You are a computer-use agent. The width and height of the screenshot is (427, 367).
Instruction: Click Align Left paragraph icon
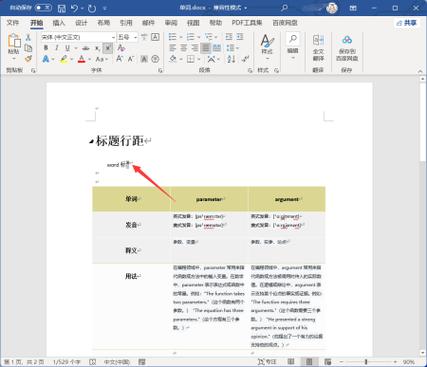coord(173,48)
